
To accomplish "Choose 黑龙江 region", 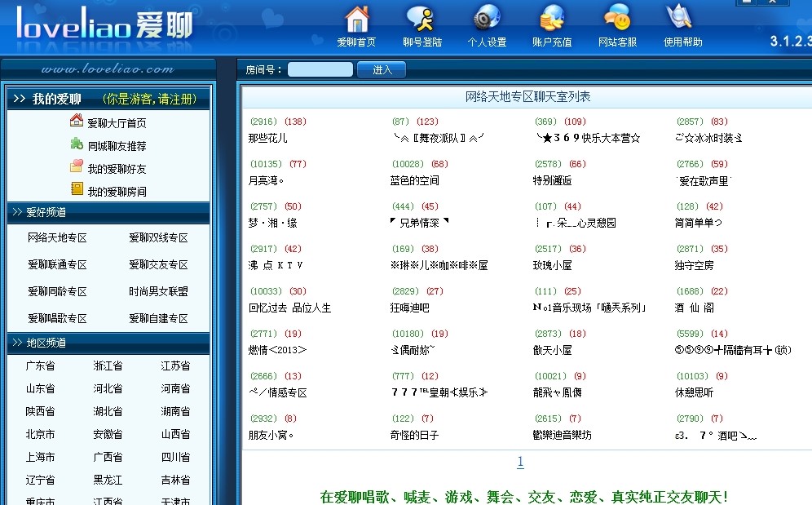I will point(108,480).
